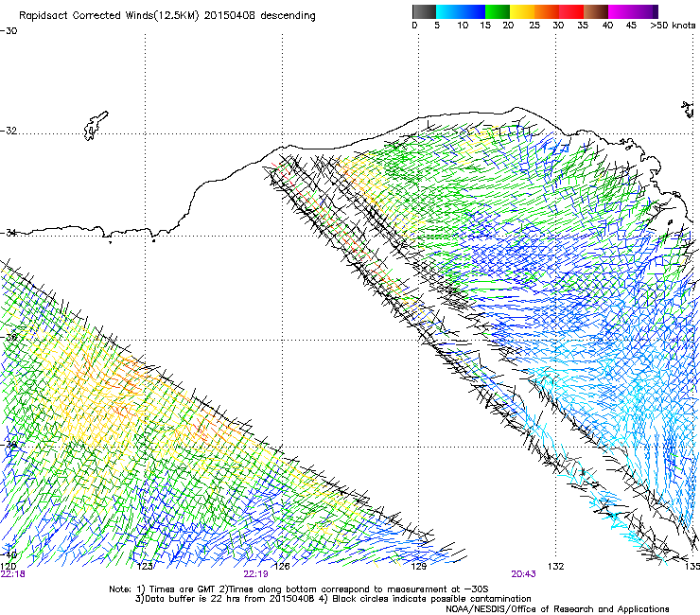
Task: Click the gray 0-5 knots legend swatch
Action: click(424, 11)
